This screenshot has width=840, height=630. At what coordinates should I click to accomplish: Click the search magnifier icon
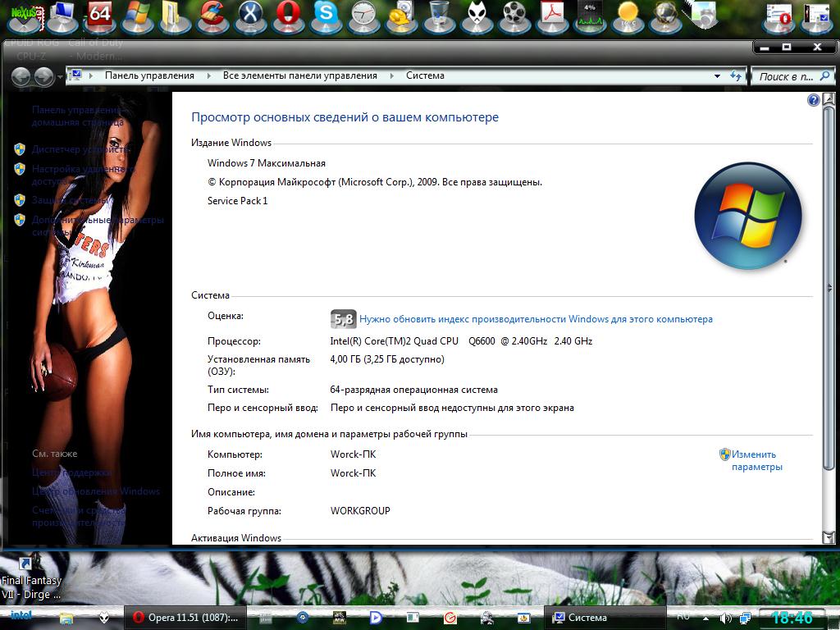pos(825,76)
